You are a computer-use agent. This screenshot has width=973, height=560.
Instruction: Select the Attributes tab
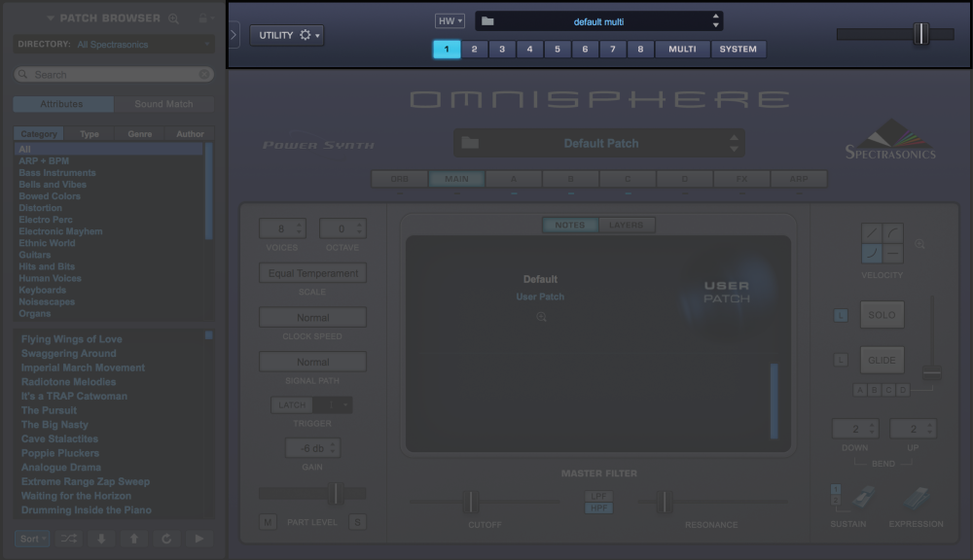tap(61, 104)
